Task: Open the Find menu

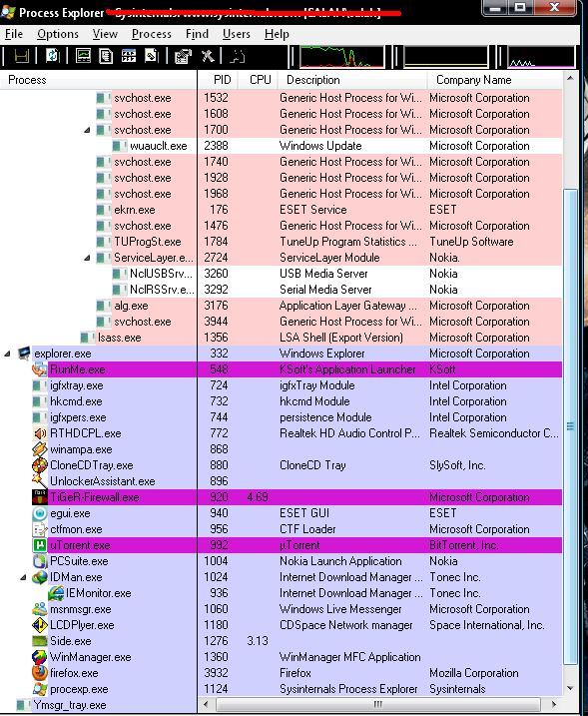Action: pos(197,34)
